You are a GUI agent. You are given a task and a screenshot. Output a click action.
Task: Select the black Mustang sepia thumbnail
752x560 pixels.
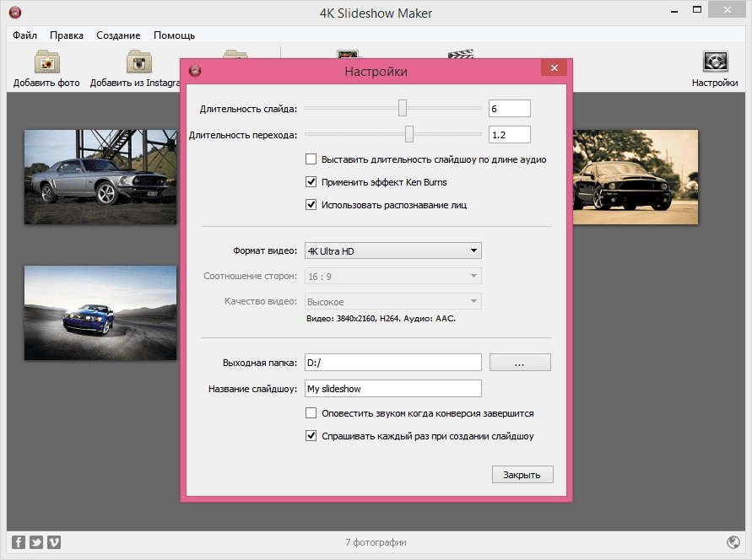[636, 177]
